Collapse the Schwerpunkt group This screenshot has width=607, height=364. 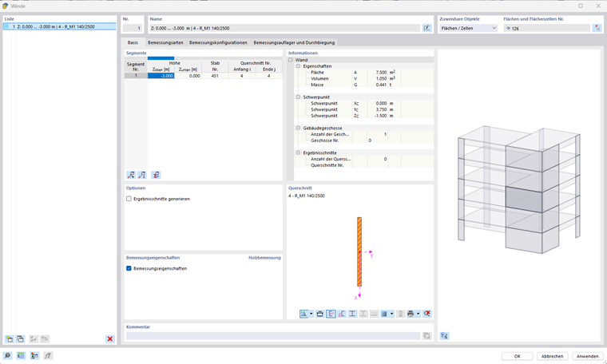coord(298,97)
